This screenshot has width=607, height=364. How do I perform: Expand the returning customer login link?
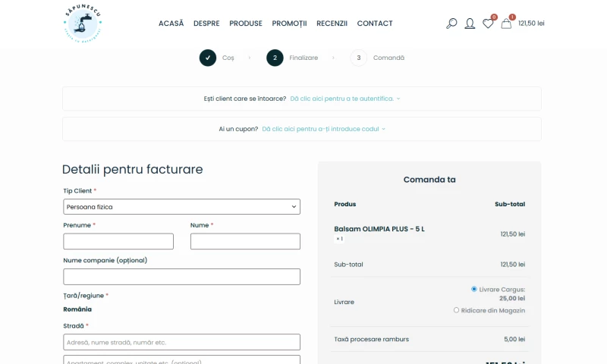[x=344, y=99]
